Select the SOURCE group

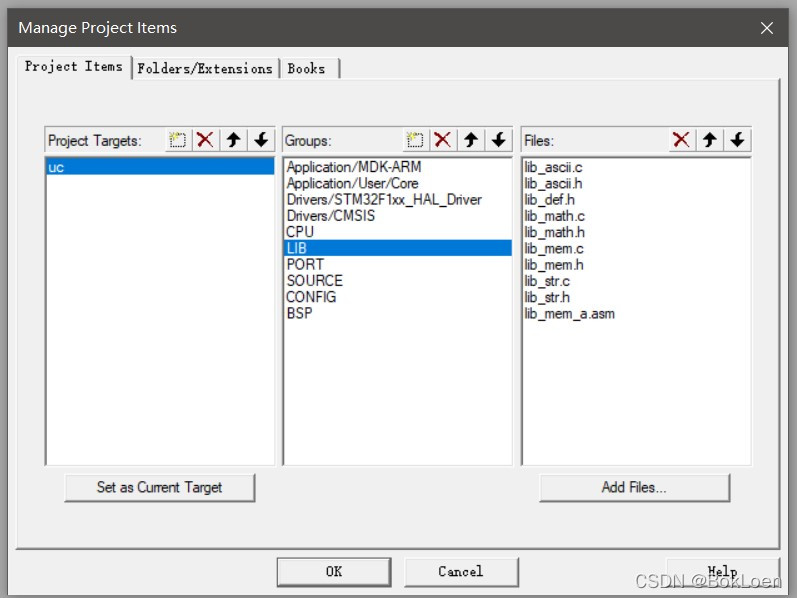(397, 281)
